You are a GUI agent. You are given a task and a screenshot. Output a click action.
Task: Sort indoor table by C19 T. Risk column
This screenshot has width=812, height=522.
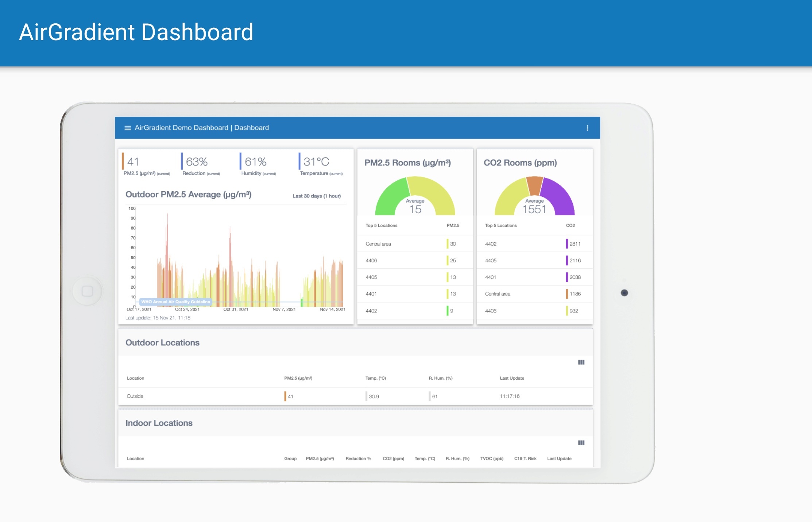[525, 458]
